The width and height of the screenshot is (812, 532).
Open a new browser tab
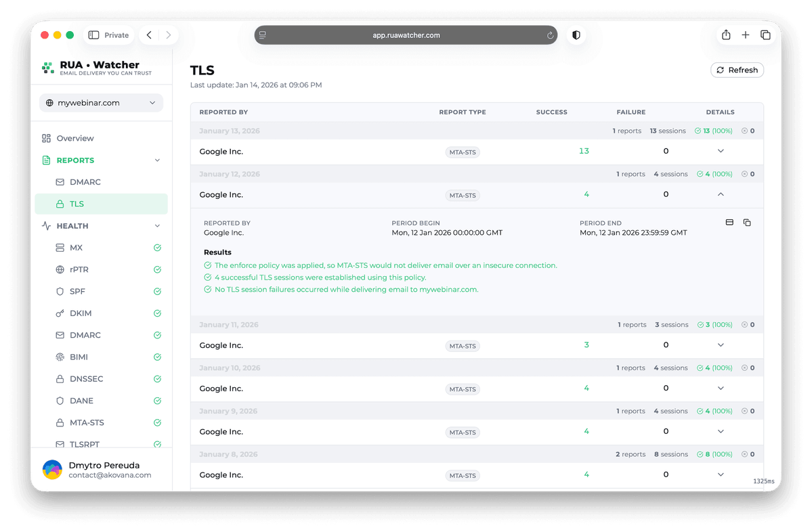point(745,35)
